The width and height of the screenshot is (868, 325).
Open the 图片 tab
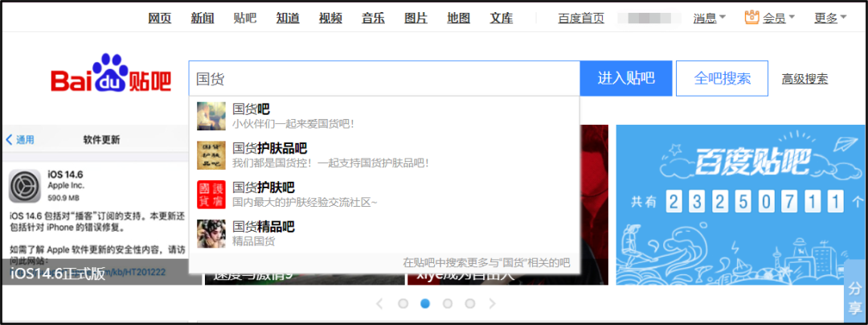click(x=416, y=19)
